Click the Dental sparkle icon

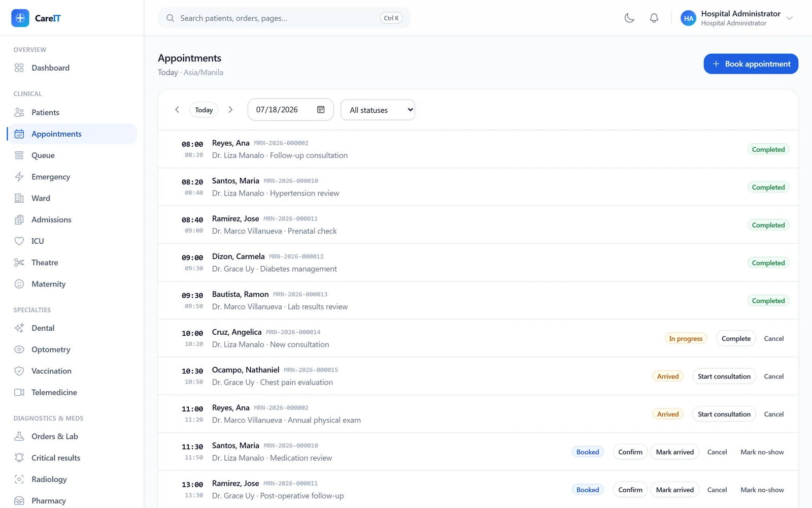pyautogui.click(x=19, y=328)
